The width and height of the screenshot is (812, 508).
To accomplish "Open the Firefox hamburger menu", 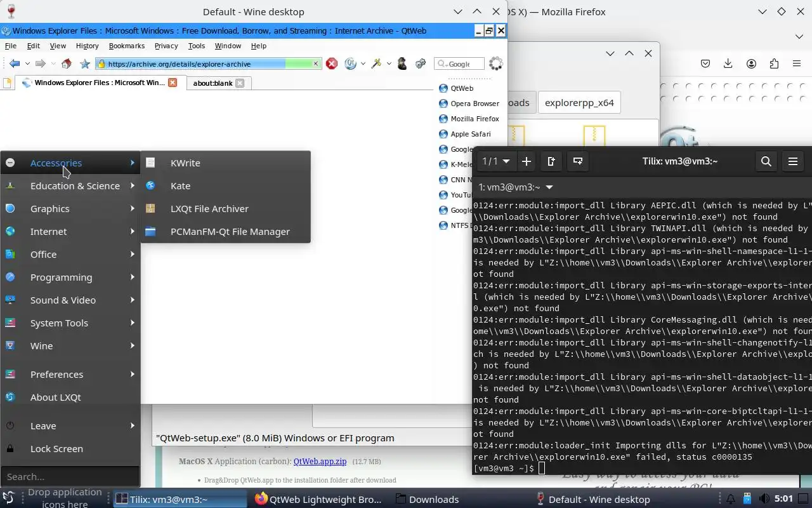I will pos(797,63).
